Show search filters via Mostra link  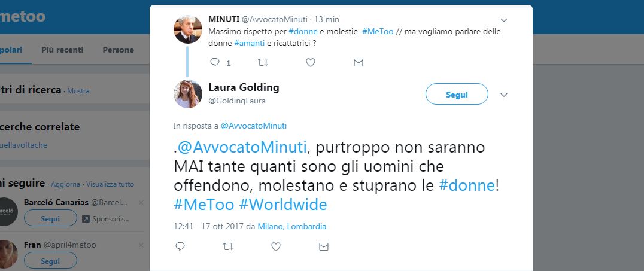point(78,91)
